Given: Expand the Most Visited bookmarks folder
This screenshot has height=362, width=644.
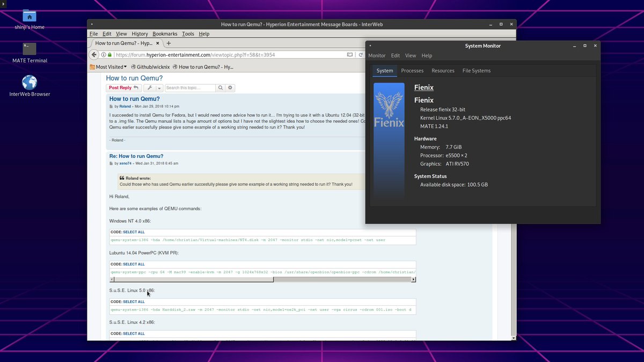Looking at the screenshot, I should pos(108,67).
